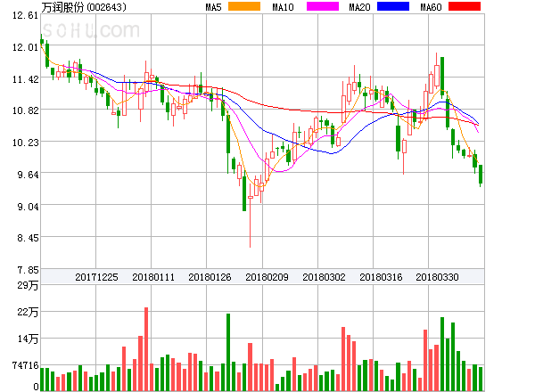Screen dimensions: 535x392
Task: Click the MA5 legend label
Action: [x=214, y=7]
